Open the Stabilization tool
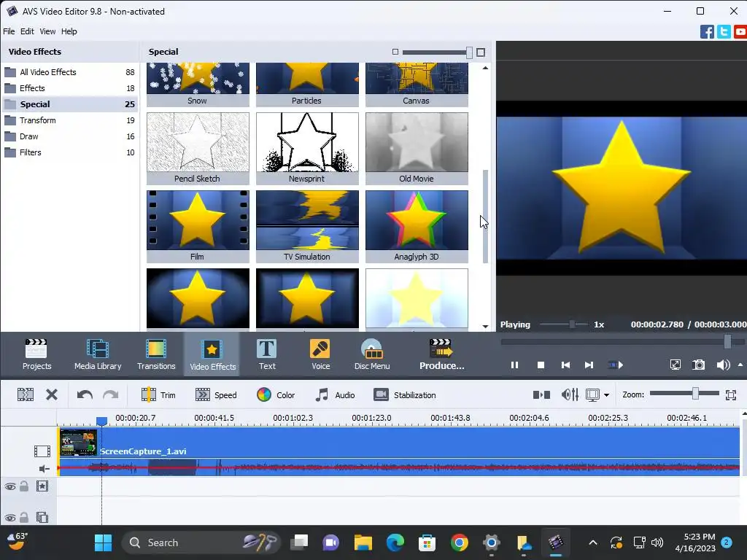The image size is (747, 560). [x=404, y=394]
